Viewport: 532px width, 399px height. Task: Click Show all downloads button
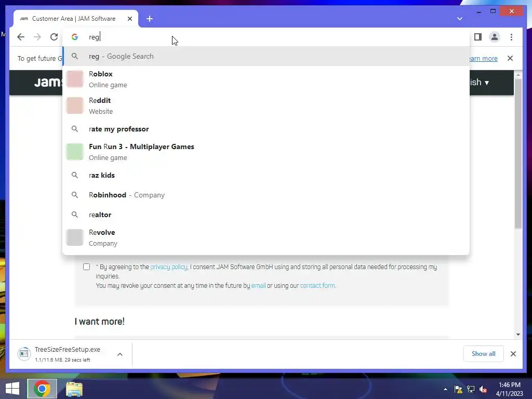point(483,354)
